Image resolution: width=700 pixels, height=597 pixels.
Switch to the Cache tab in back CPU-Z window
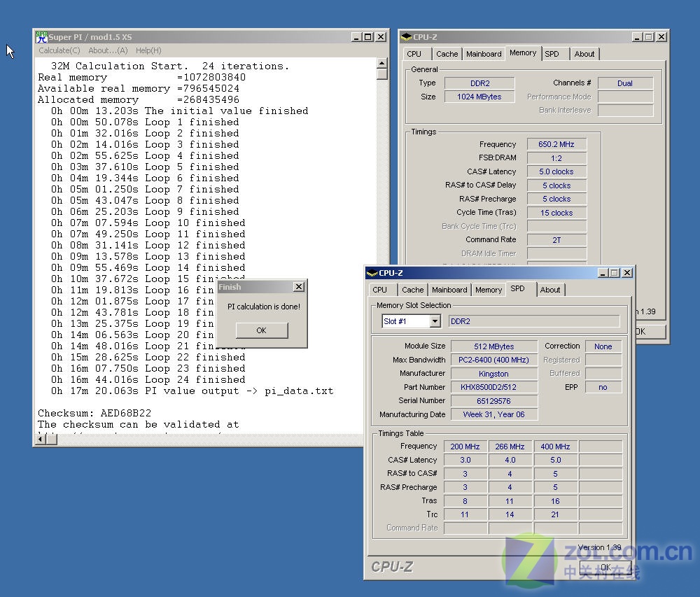pos(447,54)
